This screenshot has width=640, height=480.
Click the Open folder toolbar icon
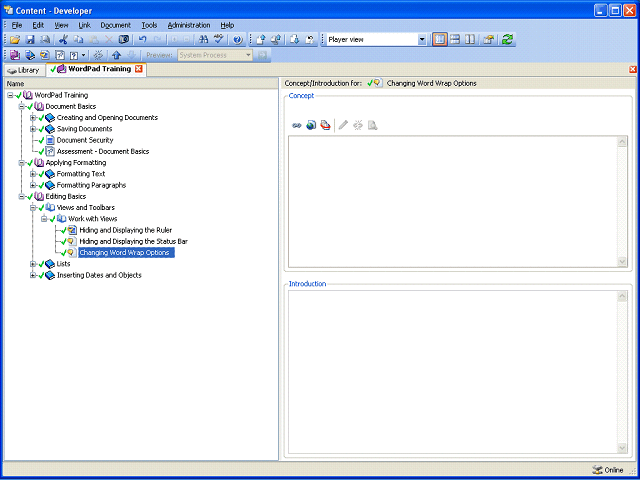[x=15, y=40]
